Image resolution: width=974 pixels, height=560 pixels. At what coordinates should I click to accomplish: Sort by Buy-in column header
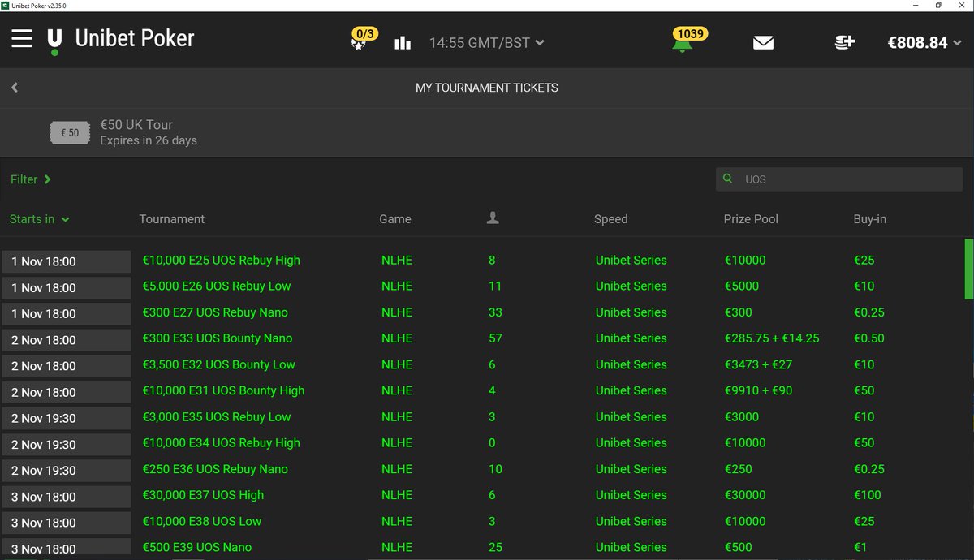tap(870, 219)
